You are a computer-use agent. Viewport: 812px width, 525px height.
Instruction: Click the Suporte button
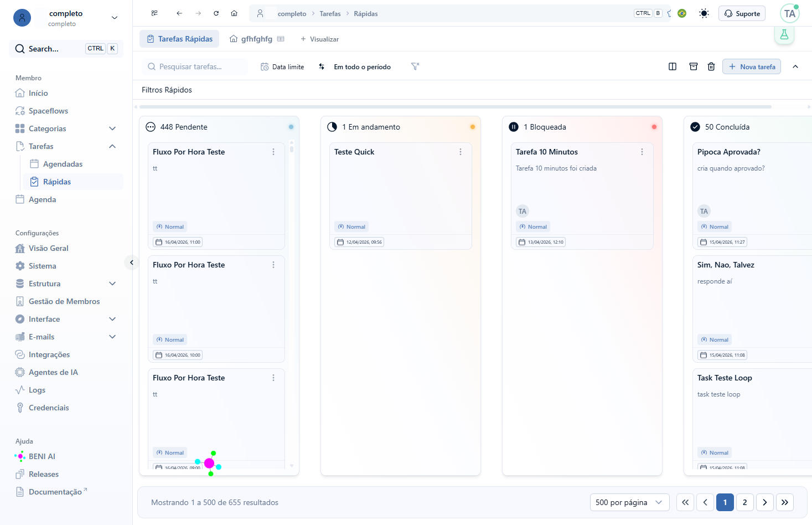pos(742,13)
